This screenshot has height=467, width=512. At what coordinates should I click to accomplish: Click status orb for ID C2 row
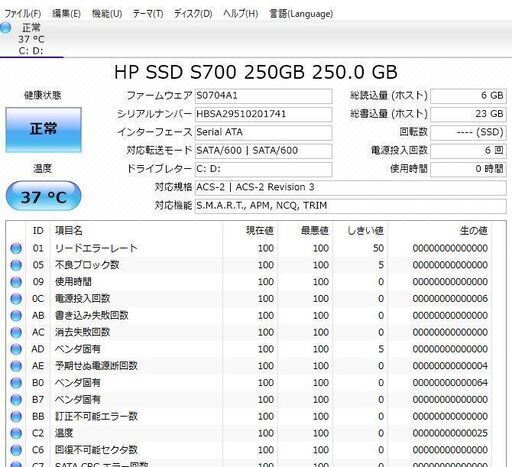16,433
